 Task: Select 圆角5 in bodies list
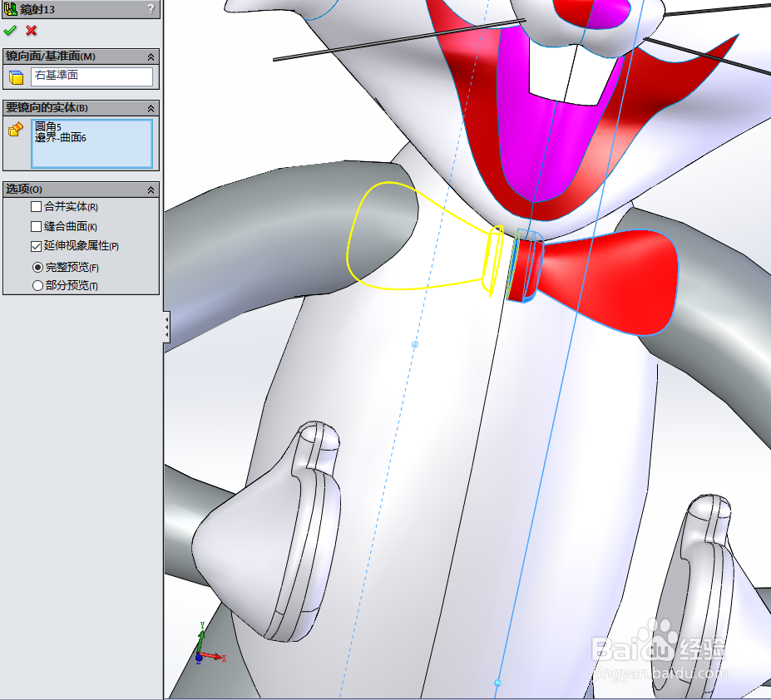(x=47, y=127)
